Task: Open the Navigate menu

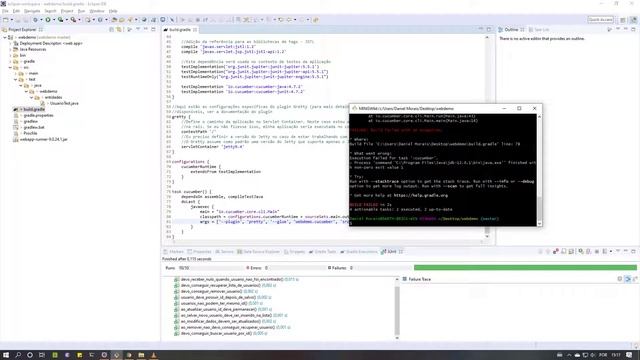Action: point(32,11)
